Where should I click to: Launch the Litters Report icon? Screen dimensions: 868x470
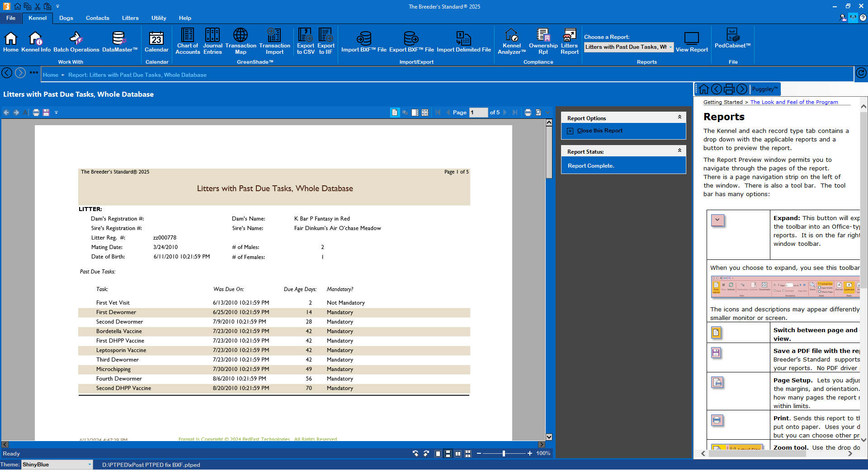pyautogui.click(x=569, y=41)
